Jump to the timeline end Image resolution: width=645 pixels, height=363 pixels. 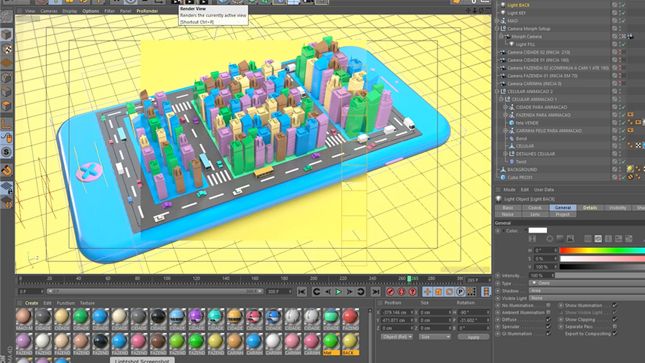pos(375,292)
